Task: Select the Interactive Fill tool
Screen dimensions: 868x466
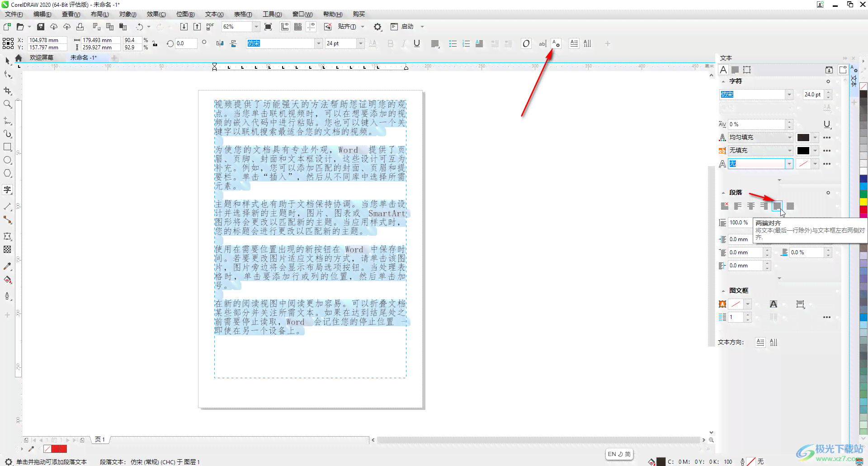Action: 8,280
